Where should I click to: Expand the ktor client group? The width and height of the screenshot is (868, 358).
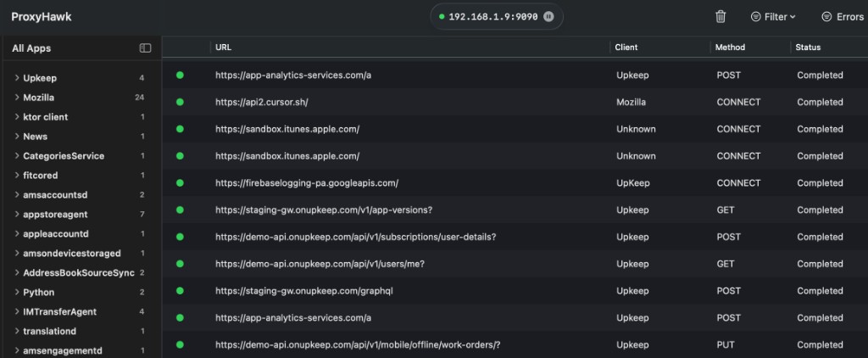point(17,117)
